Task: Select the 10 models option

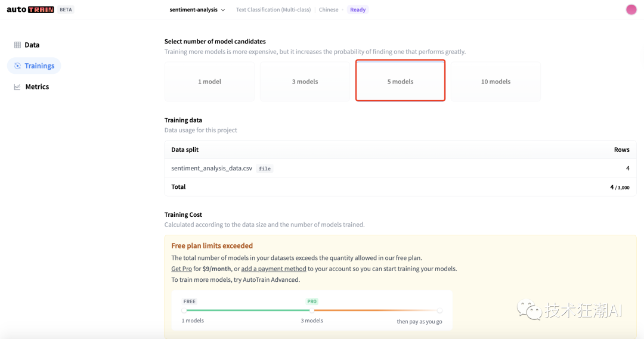Action: click(496, 81)
